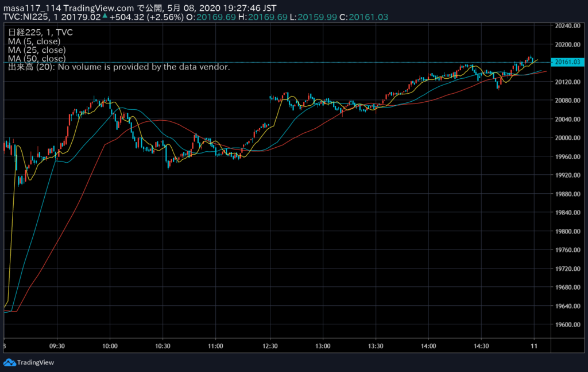This screenshot has width=588, height=372.
Task: Click the 09:30 time axis label
Action: [x=57, y=346]
